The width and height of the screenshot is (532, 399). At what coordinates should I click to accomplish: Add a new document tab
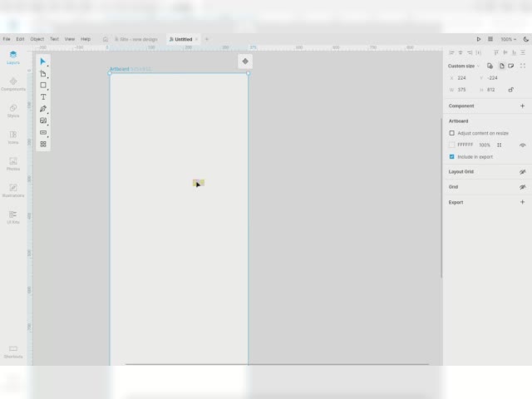pos(207,39)
